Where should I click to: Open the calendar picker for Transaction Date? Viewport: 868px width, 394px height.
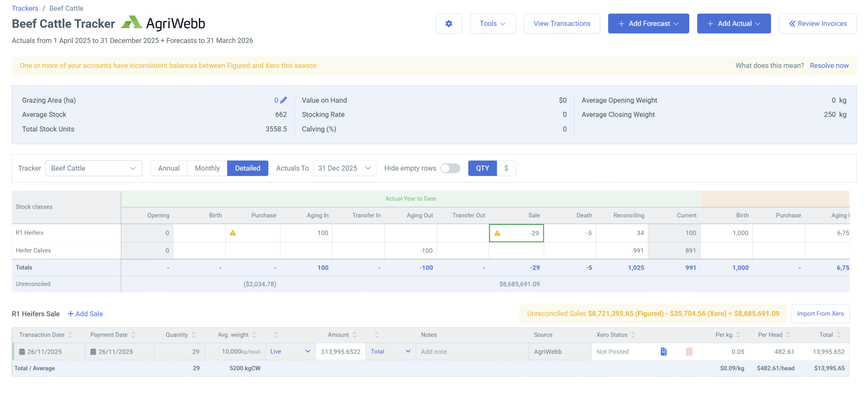tap(22, 352)
